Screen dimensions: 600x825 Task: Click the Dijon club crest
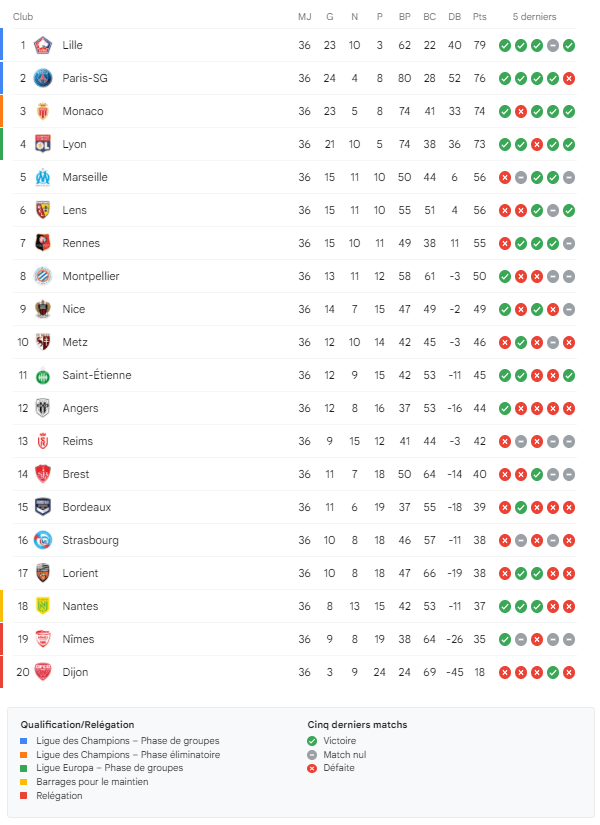[43, 672]
